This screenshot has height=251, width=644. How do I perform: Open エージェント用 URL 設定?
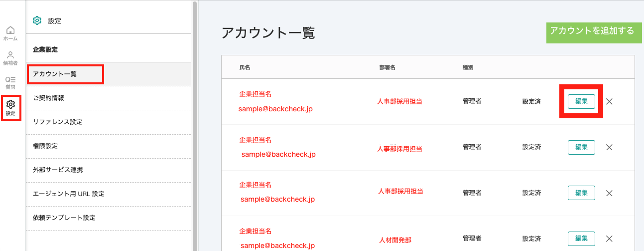[108, 194]
